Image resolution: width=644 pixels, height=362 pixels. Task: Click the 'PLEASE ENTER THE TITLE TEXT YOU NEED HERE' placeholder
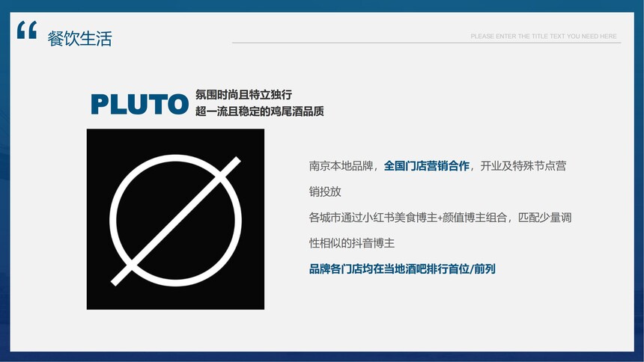pos(544,36)
